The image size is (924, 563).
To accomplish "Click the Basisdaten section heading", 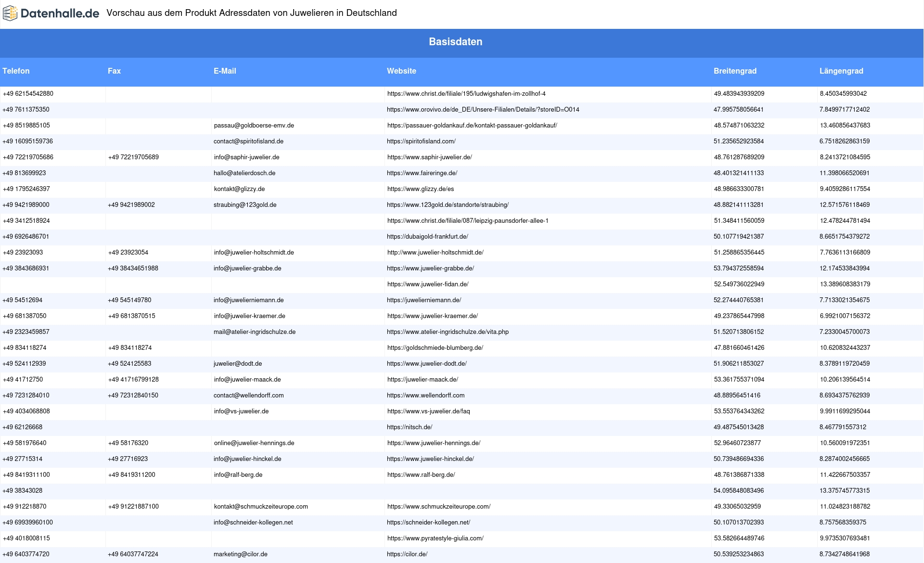I will 455,42.
